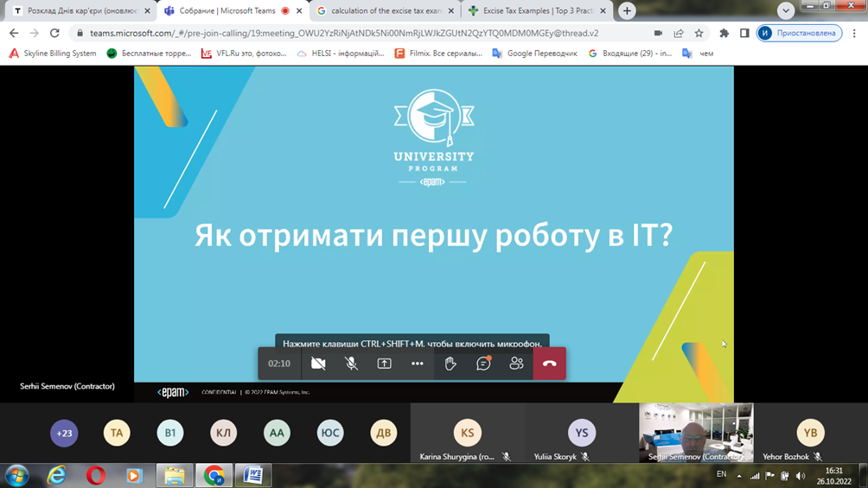Viewport: 868px width, 488px height.
Task: View site information lock icon
Action: (x=80, y=33)
